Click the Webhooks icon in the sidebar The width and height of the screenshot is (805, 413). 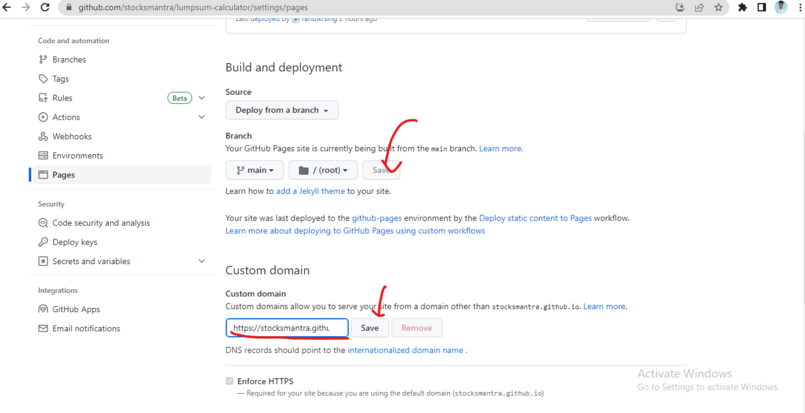coord(43,136)
